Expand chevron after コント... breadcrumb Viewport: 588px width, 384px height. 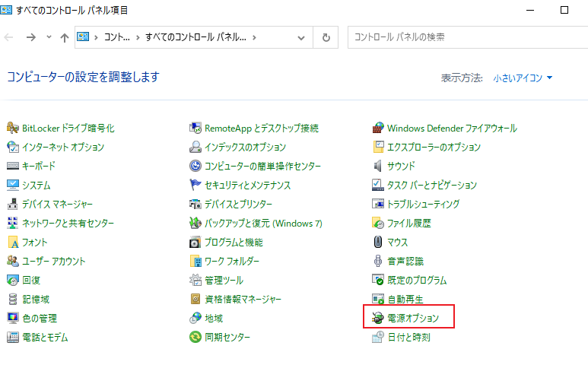coord(138,37)
